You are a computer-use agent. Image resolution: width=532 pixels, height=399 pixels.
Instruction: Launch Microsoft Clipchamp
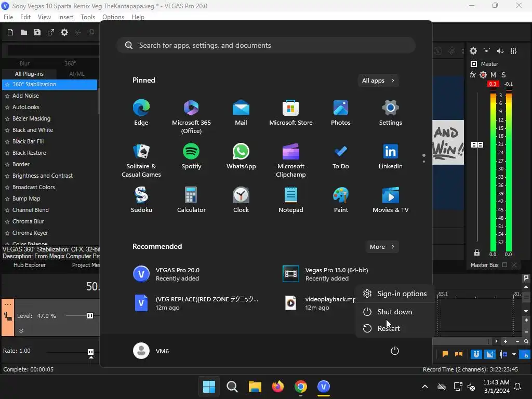pyautogui.click(x=291, y=161)
